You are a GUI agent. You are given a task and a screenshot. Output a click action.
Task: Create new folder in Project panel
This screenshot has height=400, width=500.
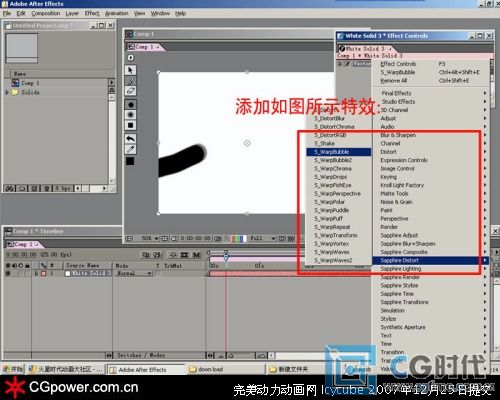22,189
